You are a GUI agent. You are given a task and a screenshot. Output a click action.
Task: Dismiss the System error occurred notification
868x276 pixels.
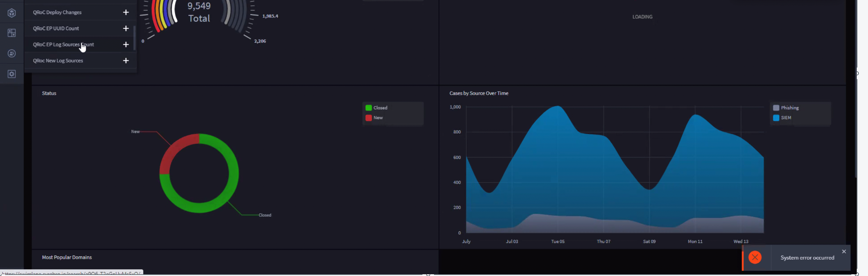(844, 252)
